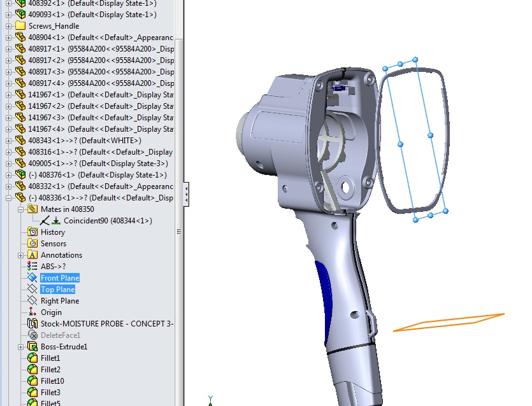Select 408917<4> in the feature tree
532x406 pixels.
click(x=101, y=83)
